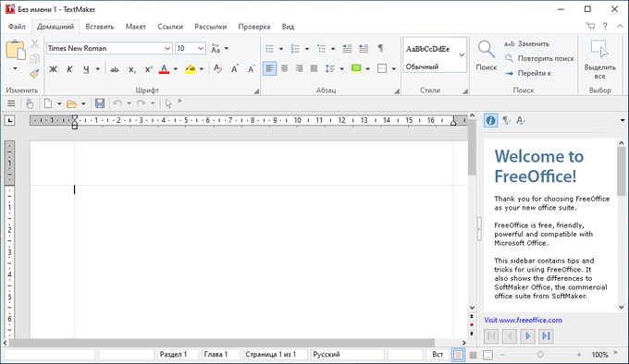The image size is (629, 364).
Task: Expand the styles gallery Обычный
Action: (462, 55)
